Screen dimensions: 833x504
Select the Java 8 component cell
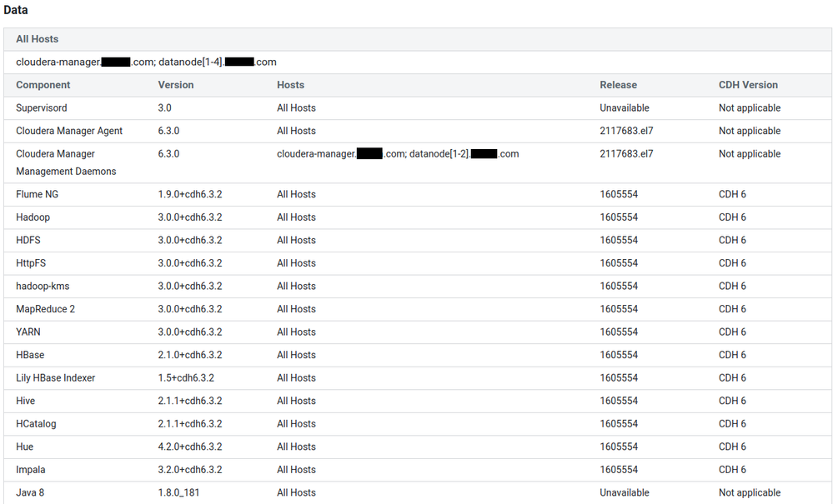click(30, 492)
